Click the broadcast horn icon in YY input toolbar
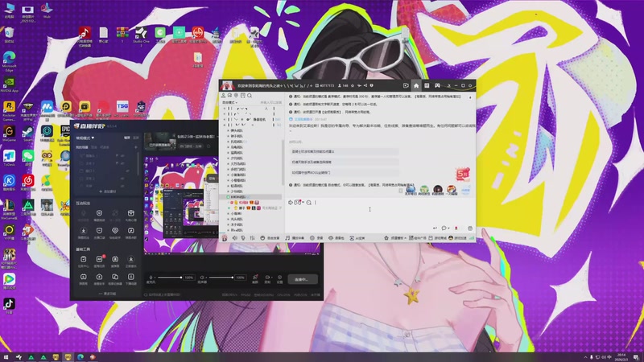Viewport: 644px width, 362px height. (x=291, y=203)
